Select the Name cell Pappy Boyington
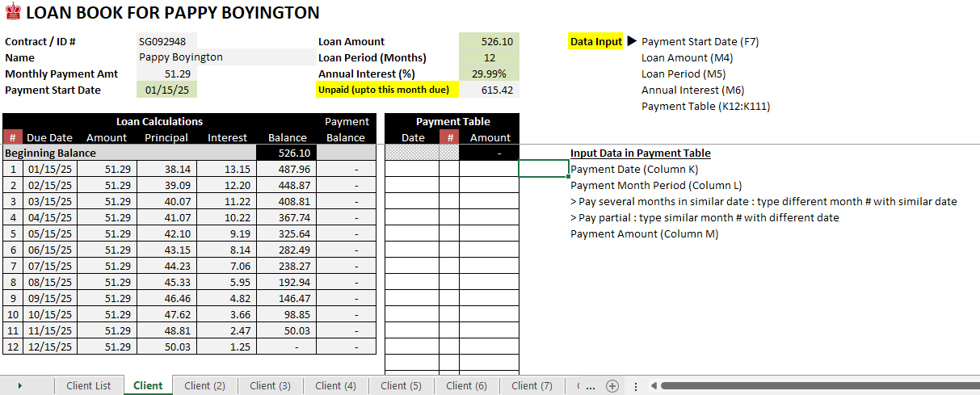Viewport: 980px width, 395px height. (226, 57)
